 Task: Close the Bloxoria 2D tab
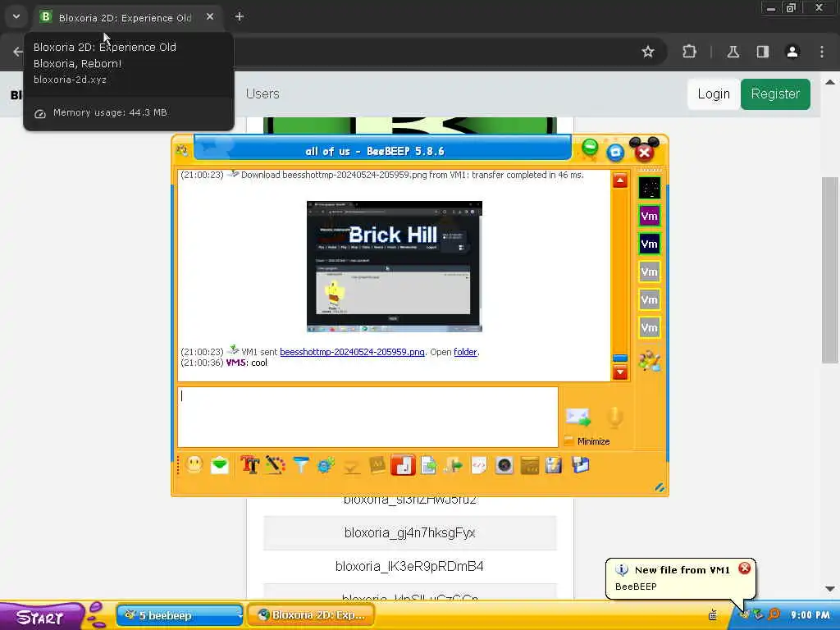(x=210, y=16)
